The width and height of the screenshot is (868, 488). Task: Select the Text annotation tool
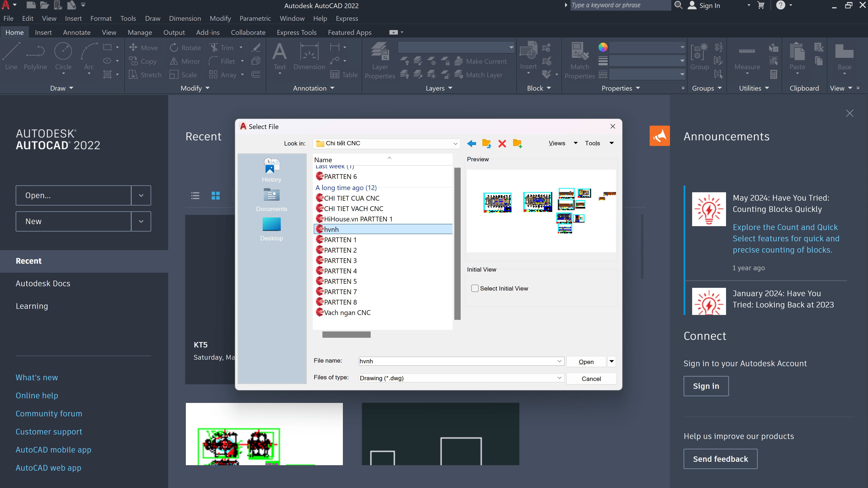[x=279, y=56]
